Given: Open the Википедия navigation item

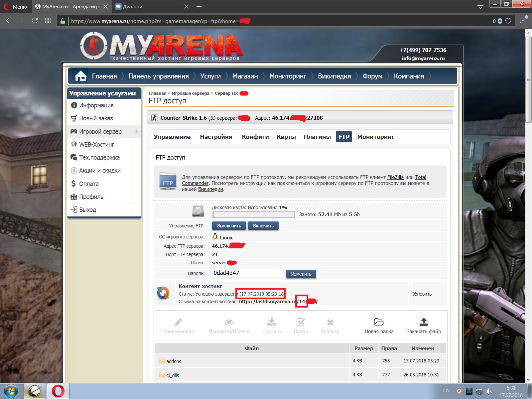Looking at the screenshot, I should [x=334, y=76].
